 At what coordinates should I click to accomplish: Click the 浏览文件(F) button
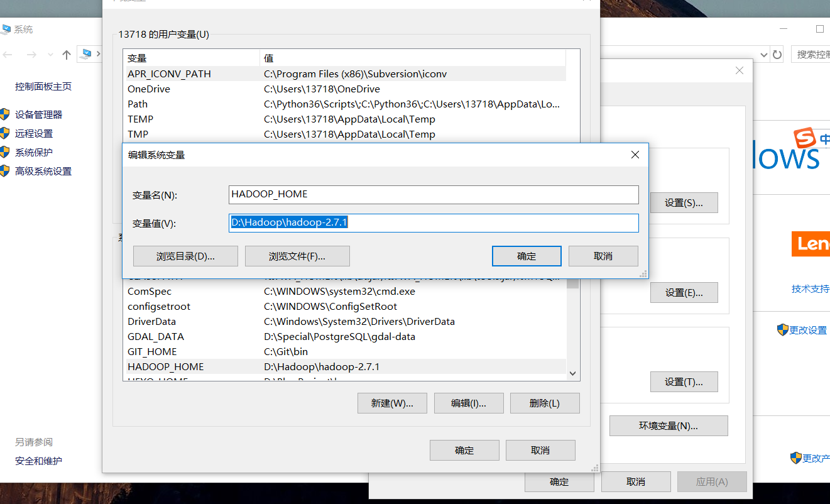click(297, 256)
